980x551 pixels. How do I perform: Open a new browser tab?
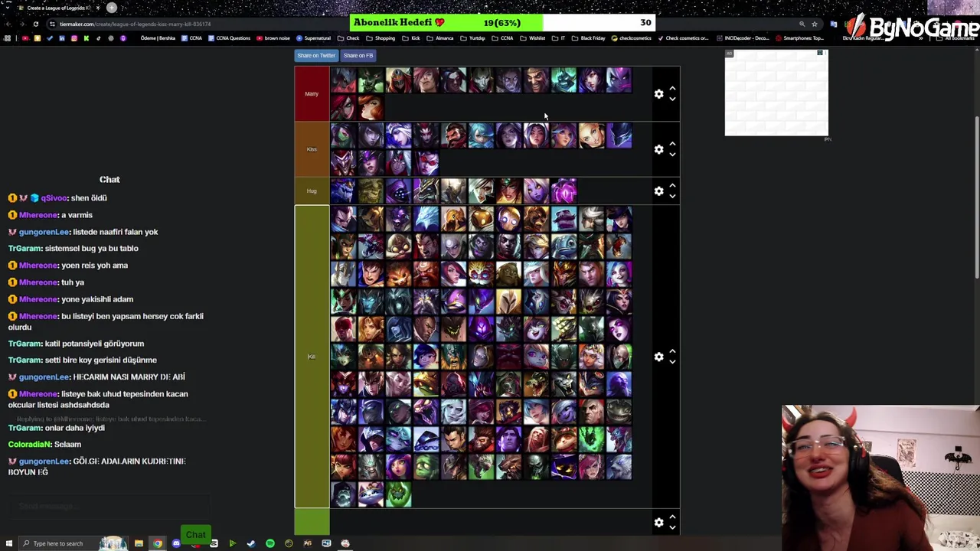click(112, 8)
